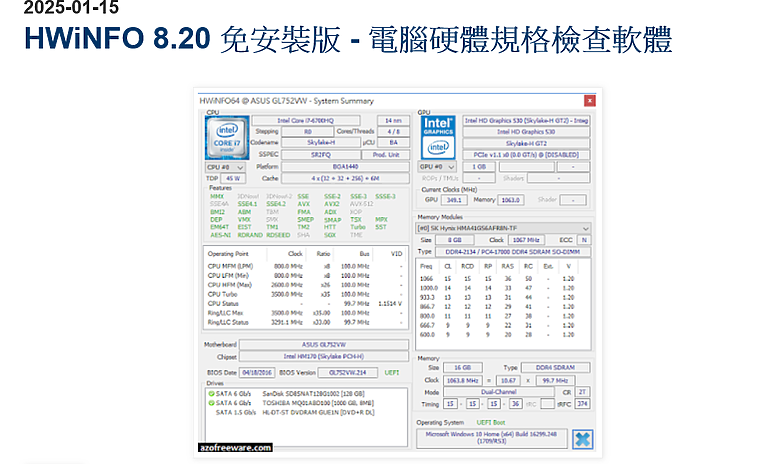Click the VID column header
Viewport: 780px width, 464px height.
(396, 254)
